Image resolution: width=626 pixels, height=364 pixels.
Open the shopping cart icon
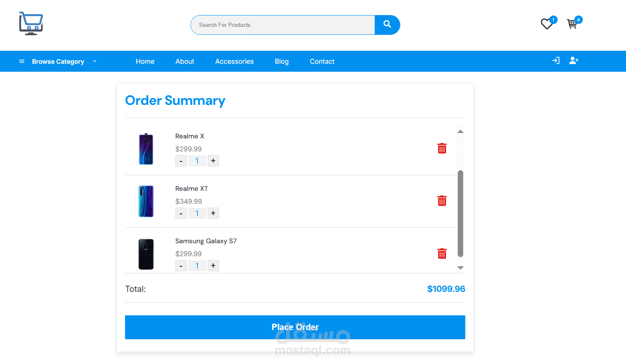572,24
